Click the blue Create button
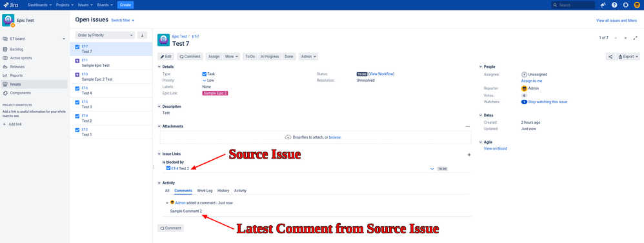644x243 pixels. pos(125,5)
